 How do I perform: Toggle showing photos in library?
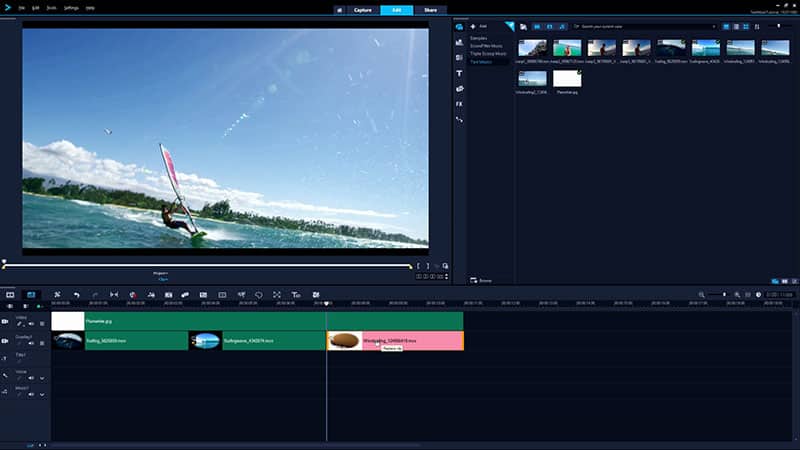click(x=549, y=27)
